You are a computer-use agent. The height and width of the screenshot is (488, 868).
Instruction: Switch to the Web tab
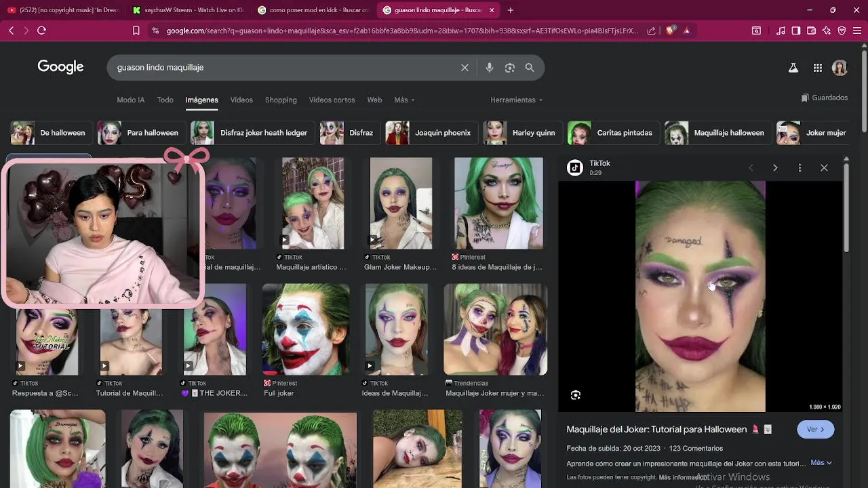click(374, 100)
